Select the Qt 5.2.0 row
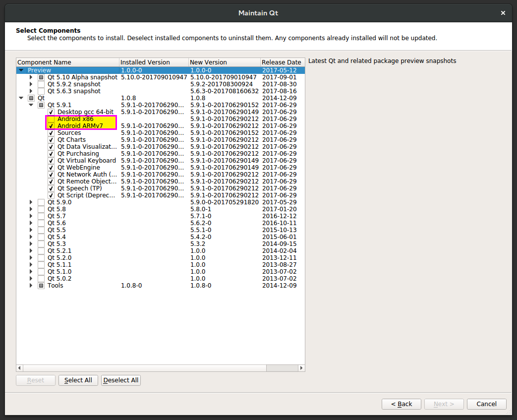 click(161, 258)
